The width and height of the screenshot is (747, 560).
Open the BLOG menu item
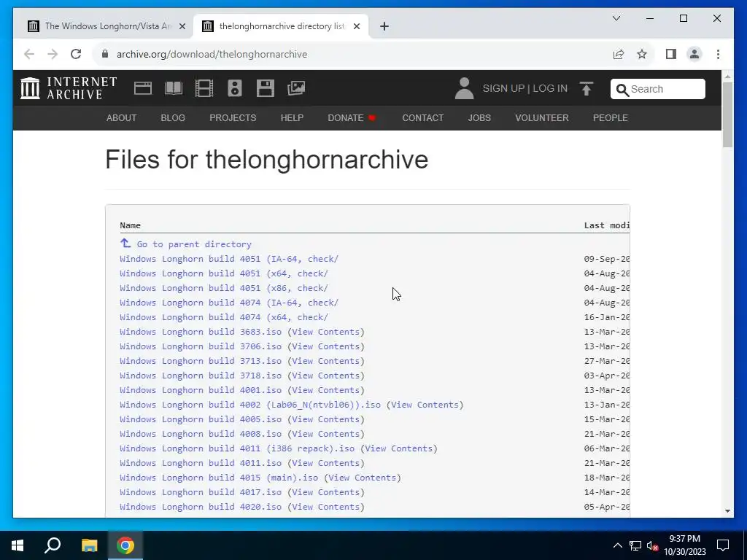[x=173, y=118]
